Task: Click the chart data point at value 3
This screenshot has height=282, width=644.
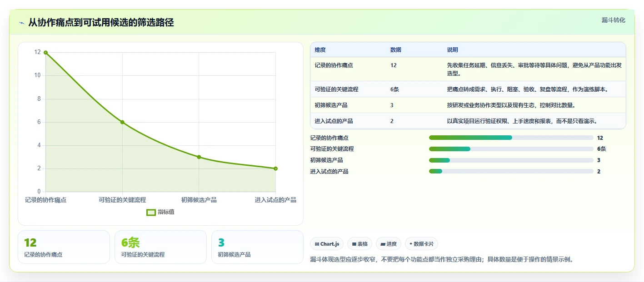Action: coord(199,157)
